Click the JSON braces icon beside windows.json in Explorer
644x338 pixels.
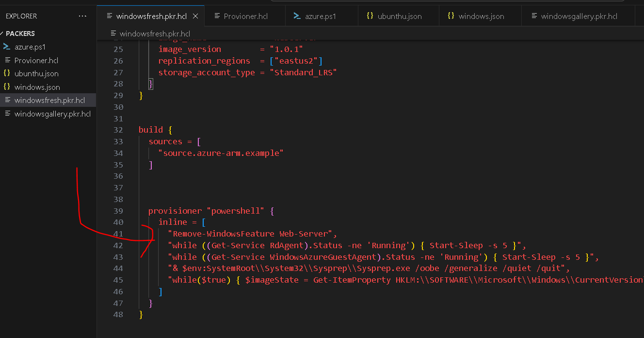pos(7,87)
